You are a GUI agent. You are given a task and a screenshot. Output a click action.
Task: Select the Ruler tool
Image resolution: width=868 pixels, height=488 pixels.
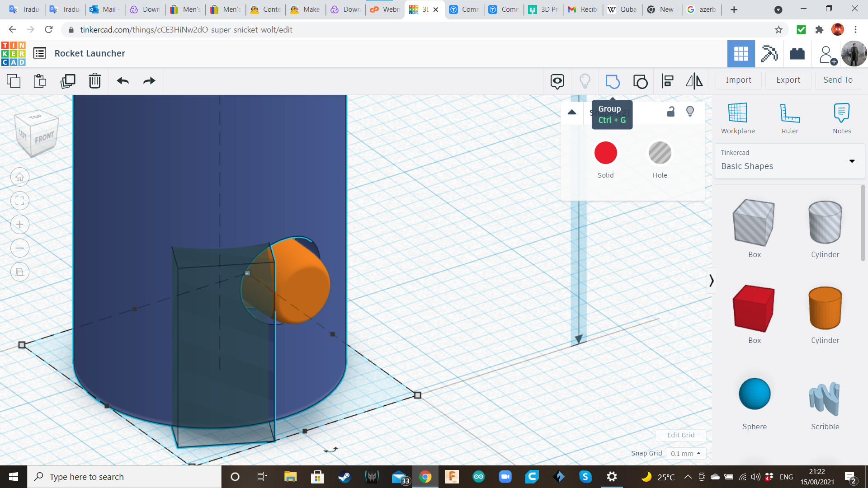[790, 117]
